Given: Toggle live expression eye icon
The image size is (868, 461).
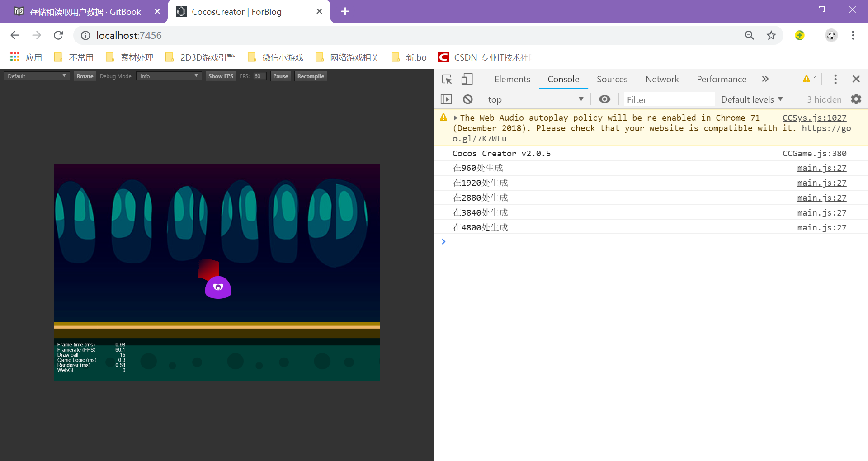Looking at the screenshot, I should click(604, 99).
